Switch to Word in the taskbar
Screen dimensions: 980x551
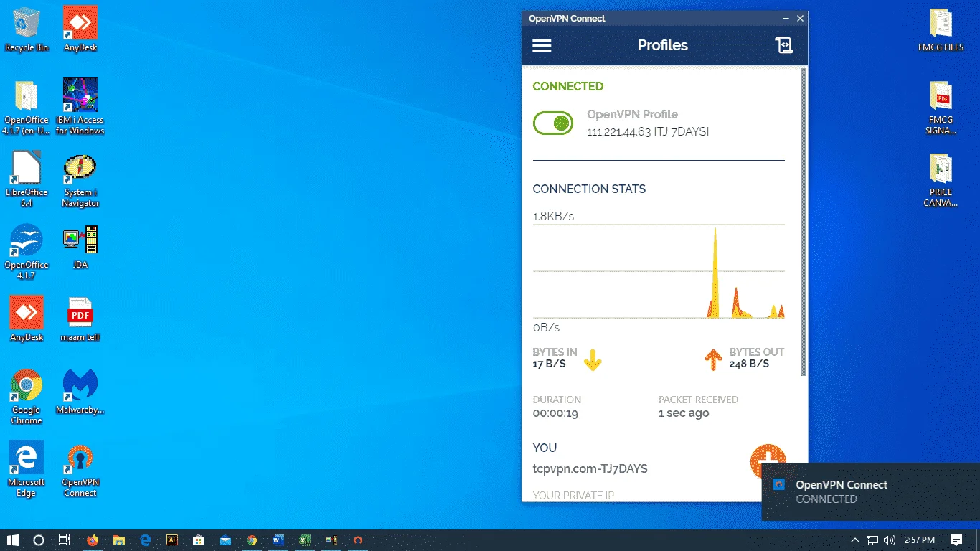point(278,540)
